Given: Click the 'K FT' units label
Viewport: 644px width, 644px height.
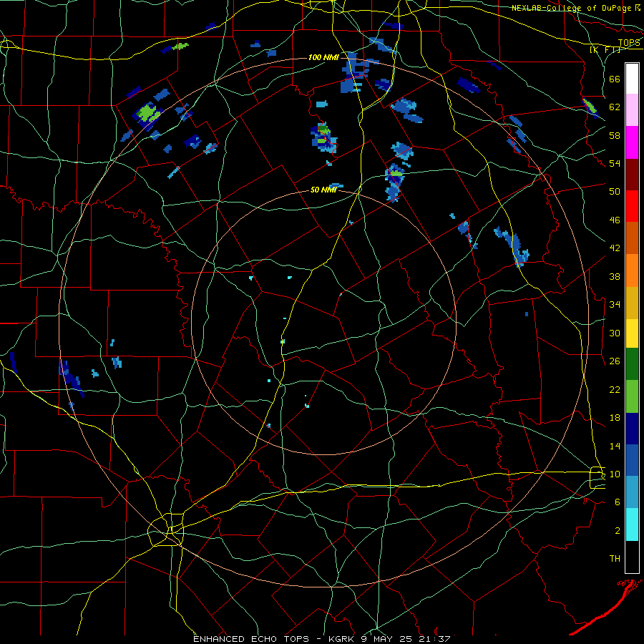Looking at the screenshot, I should coord(605,49).
